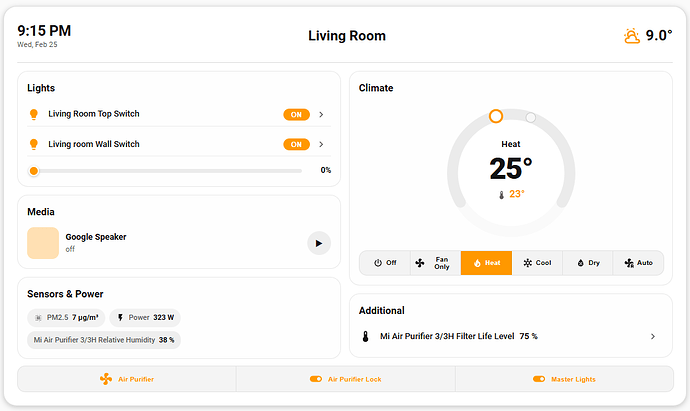The height and width of the screenshot is (411, 690).
Task: Expand Living room Wall Switch details chevron
Action: pyautogui.click(x=321, y=144)
